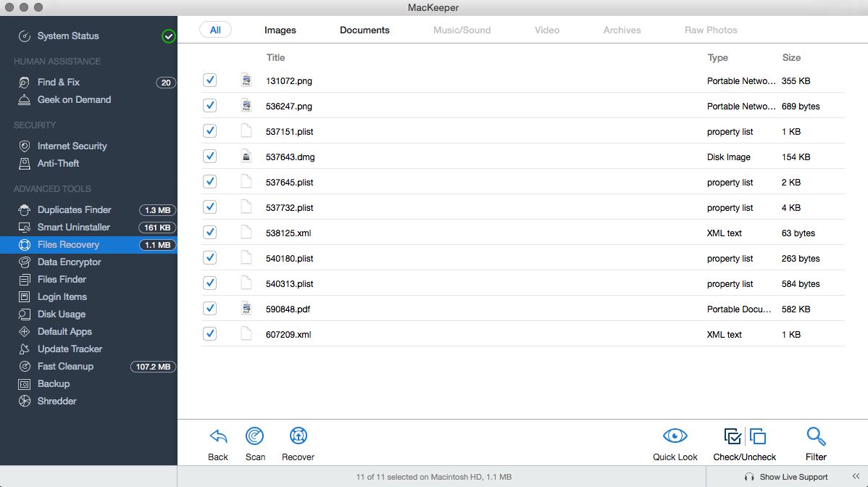Open Quick Look eye icon

coord(675,436)
